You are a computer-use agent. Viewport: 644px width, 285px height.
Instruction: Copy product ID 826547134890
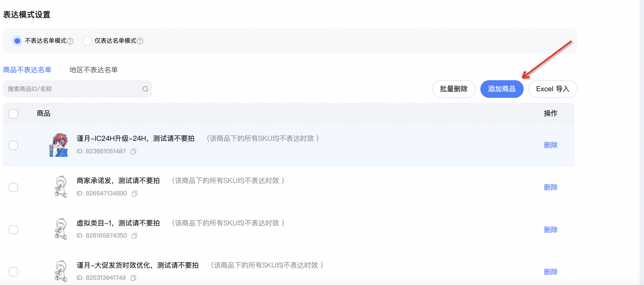(x=134, y=193)
